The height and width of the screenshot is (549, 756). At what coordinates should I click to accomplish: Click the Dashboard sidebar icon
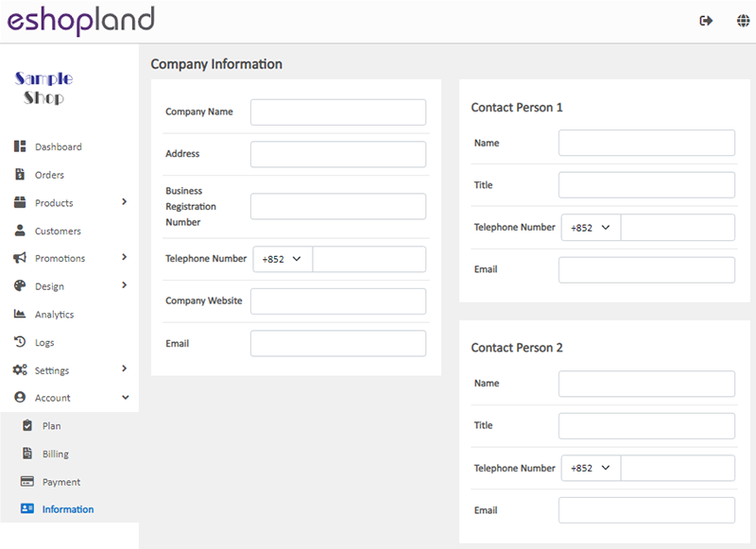[x=20, y=146]
